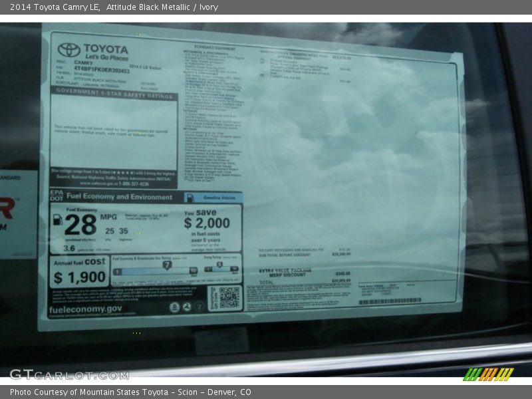
Task: Click the smartphone QR code
Action: click(x=229, y=297)
